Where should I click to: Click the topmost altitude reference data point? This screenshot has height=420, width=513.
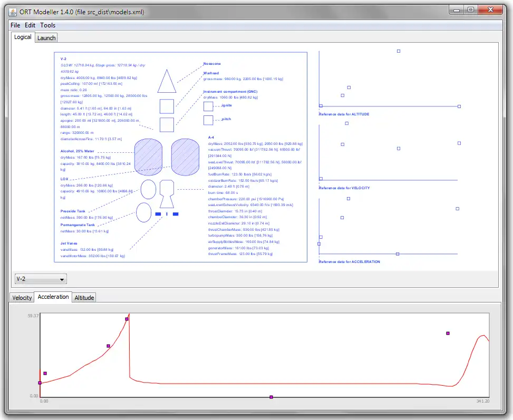coord(399,51)
